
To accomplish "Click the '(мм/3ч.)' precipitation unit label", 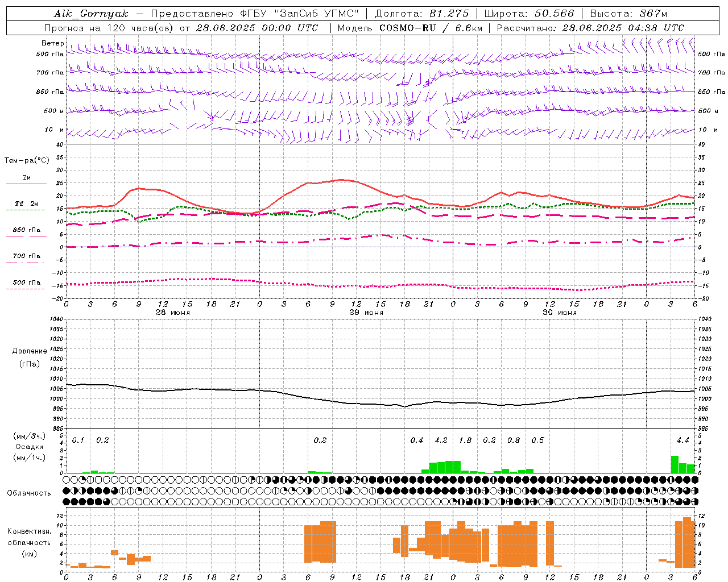I will coord(30,436).
